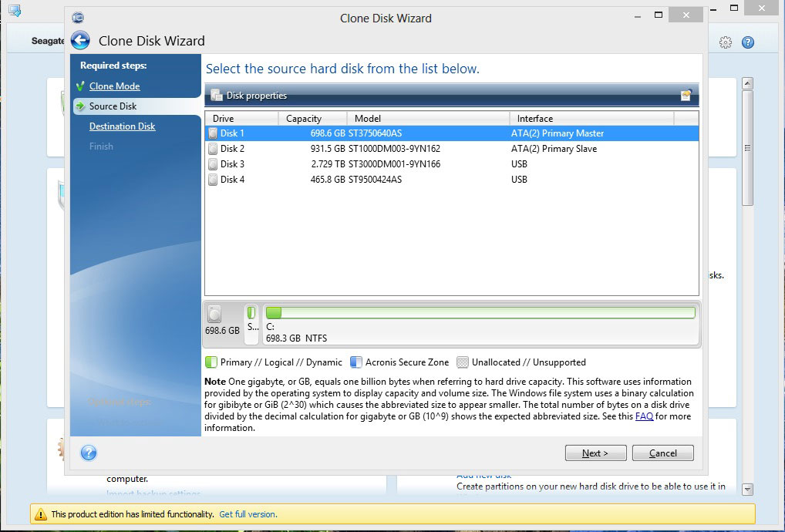Click the disk icon in partition layout

tap(214, 314)
